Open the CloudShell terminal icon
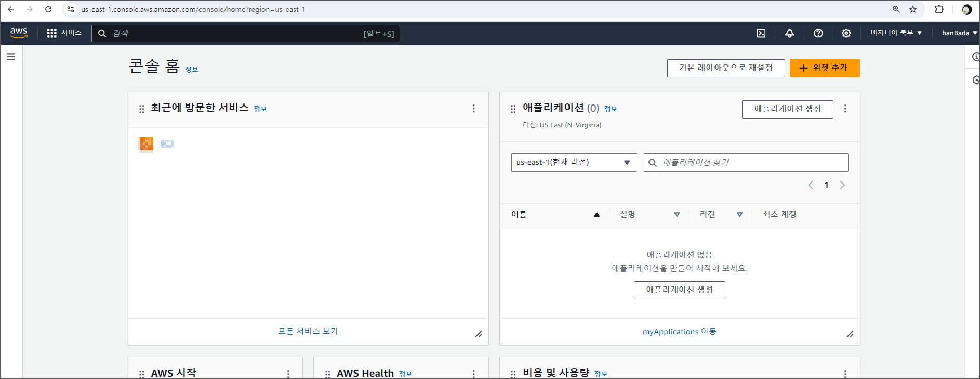The image size is (980, 379). (x=761, y=33)
